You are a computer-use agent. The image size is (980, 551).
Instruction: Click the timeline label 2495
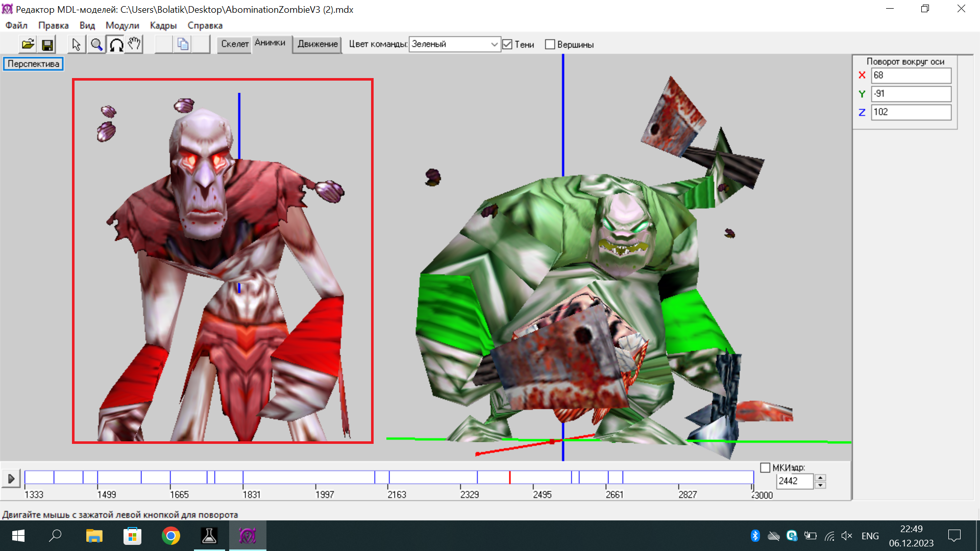[x=542, y=495]
